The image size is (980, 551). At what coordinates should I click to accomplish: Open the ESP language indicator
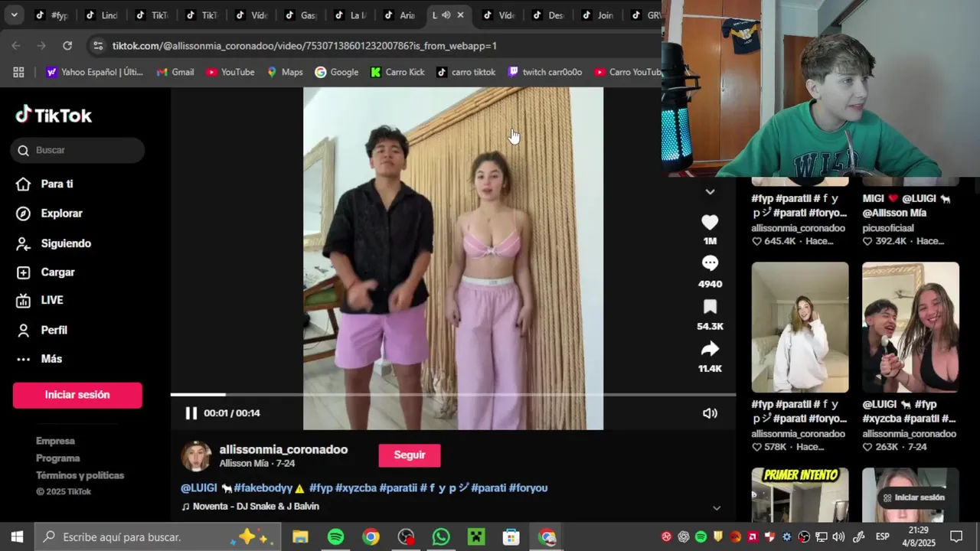coord(882,537)
